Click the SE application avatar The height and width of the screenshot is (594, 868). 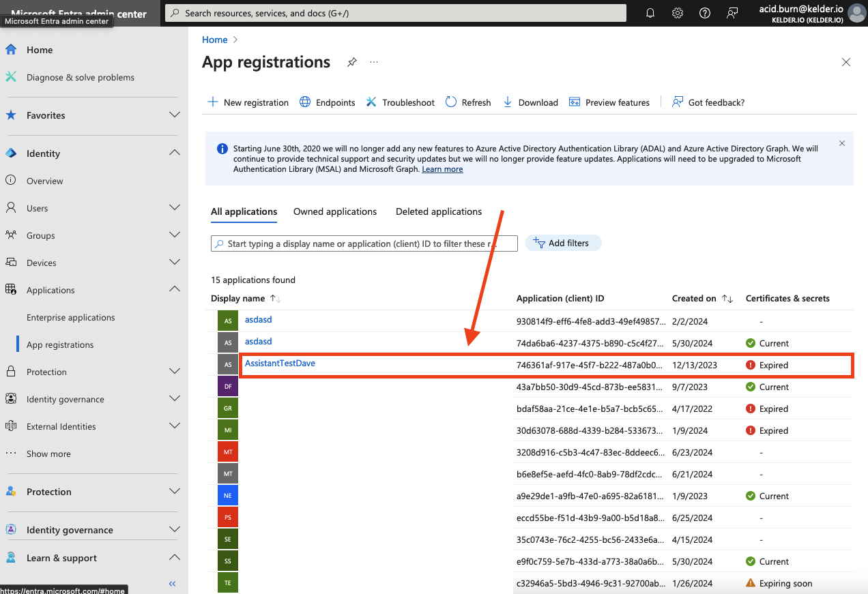228,539
